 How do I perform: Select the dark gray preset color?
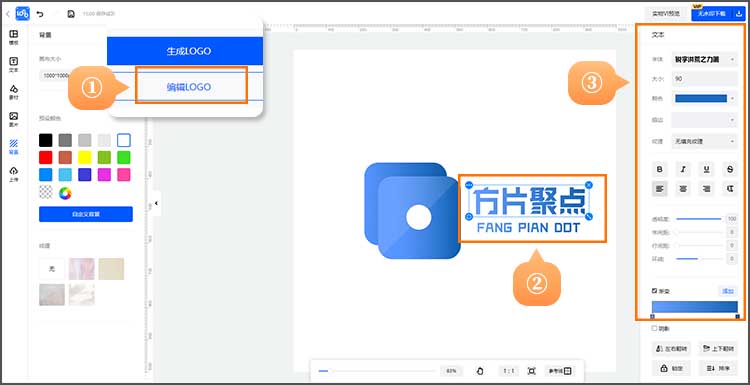pos(65,140)
